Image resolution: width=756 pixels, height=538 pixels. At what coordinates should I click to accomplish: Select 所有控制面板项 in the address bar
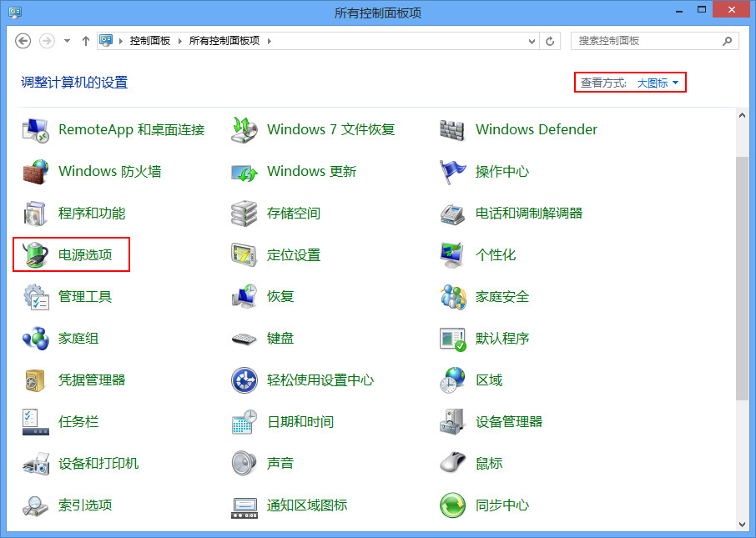point(224,41)
